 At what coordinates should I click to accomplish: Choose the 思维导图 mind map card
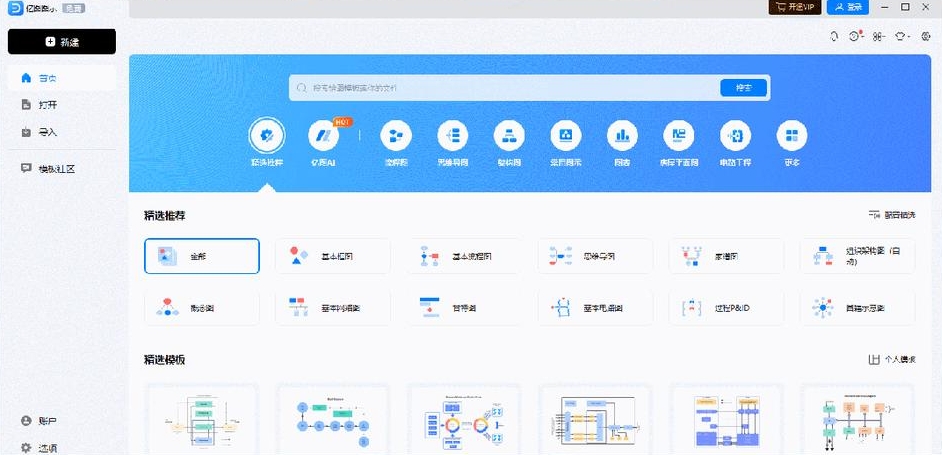[x=595, y=256]
